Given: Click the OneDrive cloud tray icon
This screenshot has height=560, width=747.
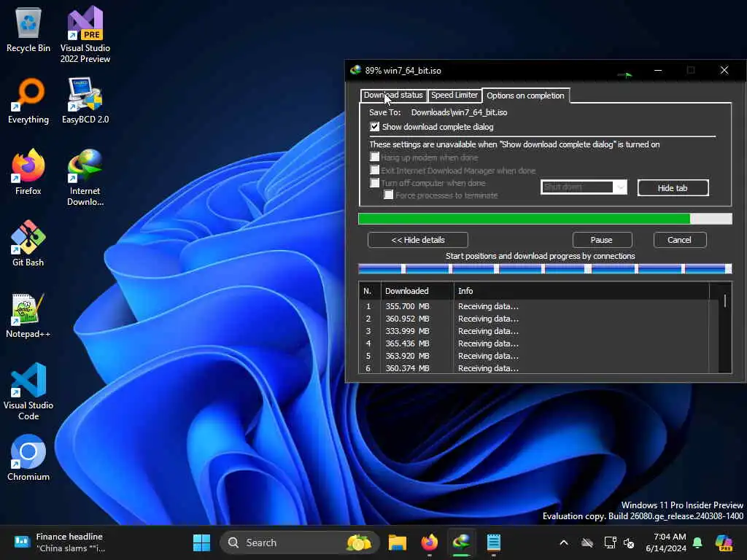Looking at the screenshot, I should [x=587, y=542].
